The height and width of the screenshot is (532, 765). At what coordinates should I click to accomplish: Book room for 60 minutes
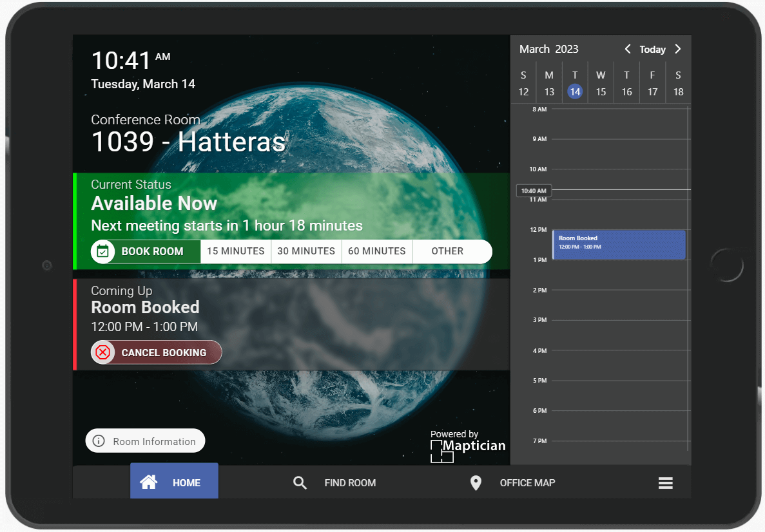tap(377, 251)
